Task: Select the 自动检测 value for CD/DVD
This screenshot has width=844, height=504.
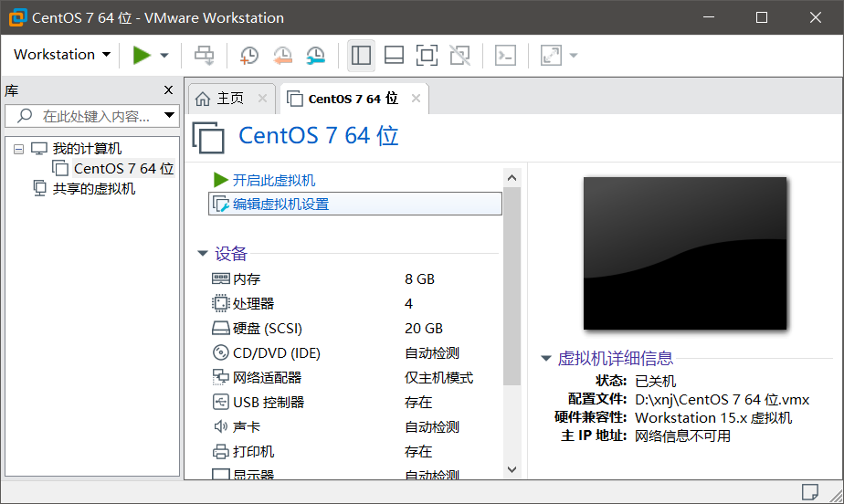Action: click(x=432, y=352)
